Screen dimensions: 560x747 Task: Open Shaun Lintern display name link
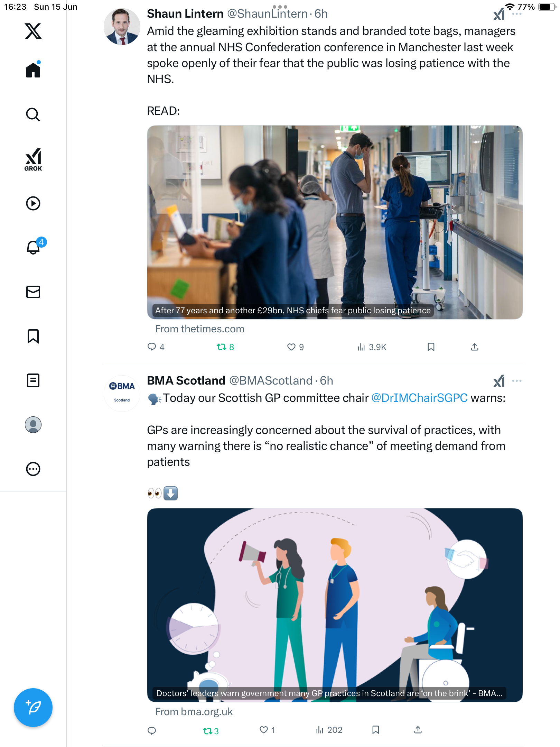click(x=185, y=13)
